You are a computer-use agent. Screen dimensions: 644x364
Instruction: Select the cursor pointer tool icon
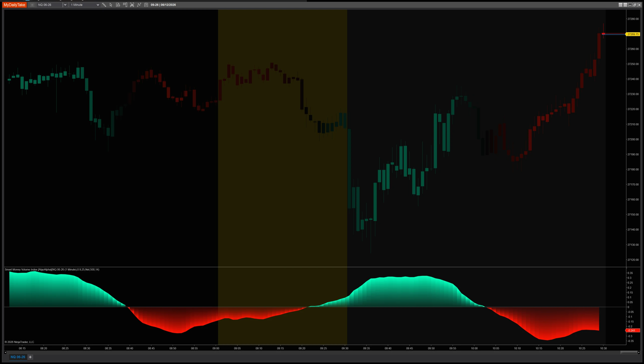tap(111, 5)
